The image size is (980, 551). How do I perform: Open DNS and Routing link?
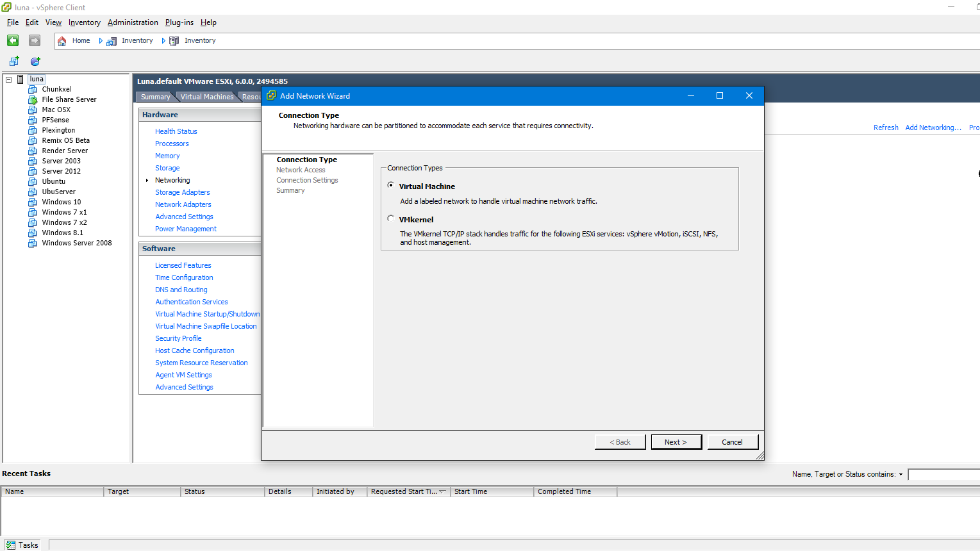coord(181,290)
